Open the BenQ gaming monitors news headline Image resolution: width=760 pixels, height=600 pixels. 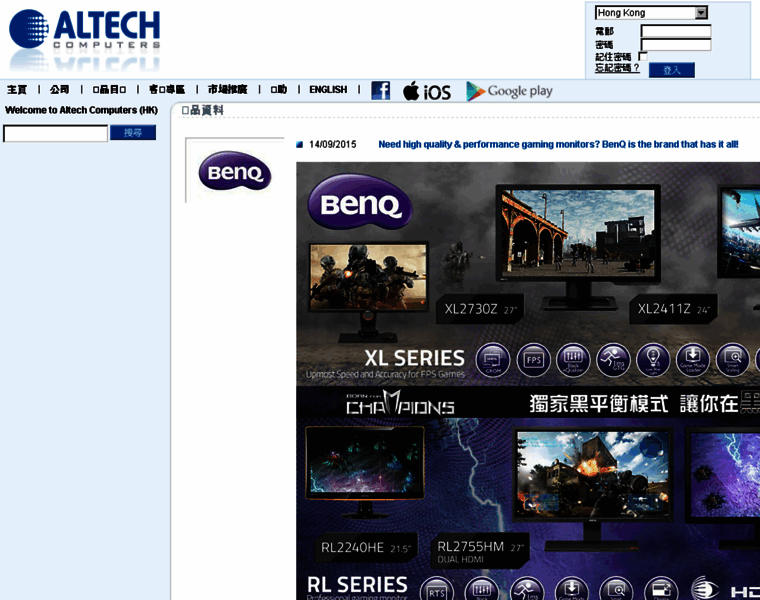pos(558,144)
